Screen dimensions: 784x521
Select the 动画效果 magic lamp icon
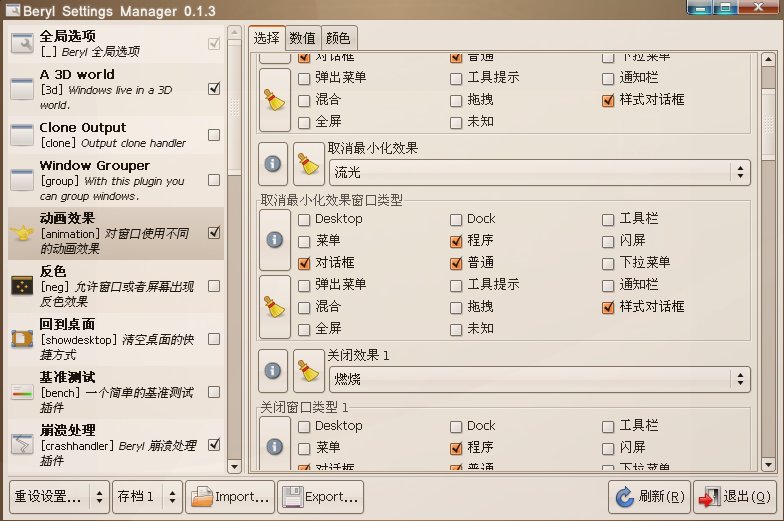22,233
